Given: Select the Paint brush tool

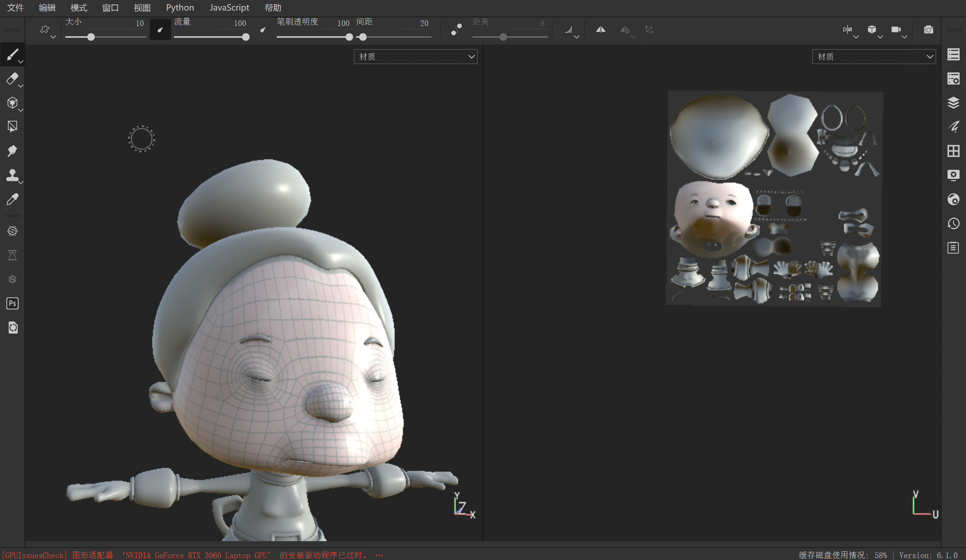Looking at the screenshot, I should pos(12,54).
